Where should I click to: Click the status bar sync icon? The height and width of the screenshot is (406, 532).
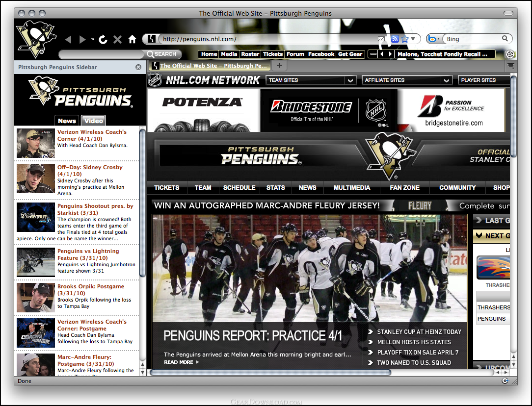(x=505, y=381)
